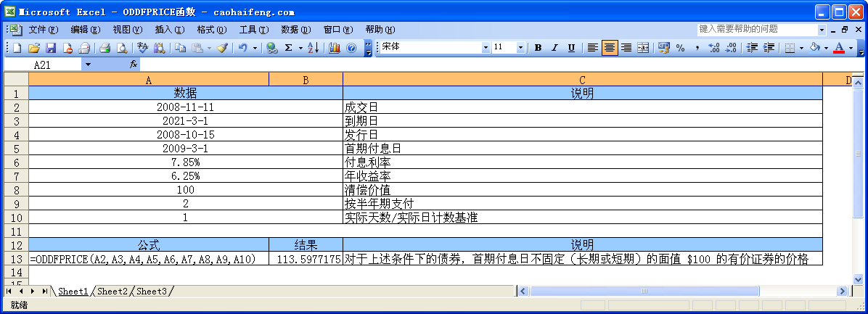This screenshot has height=314, width=868.
Task: Apply comma style formatting
Action: (x=697, y=48)
